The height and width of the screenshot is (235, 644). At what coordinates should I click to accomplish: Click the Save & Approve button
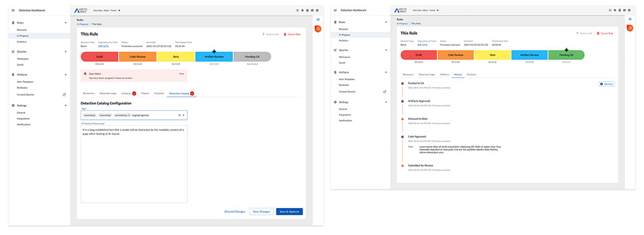[290, 212]
